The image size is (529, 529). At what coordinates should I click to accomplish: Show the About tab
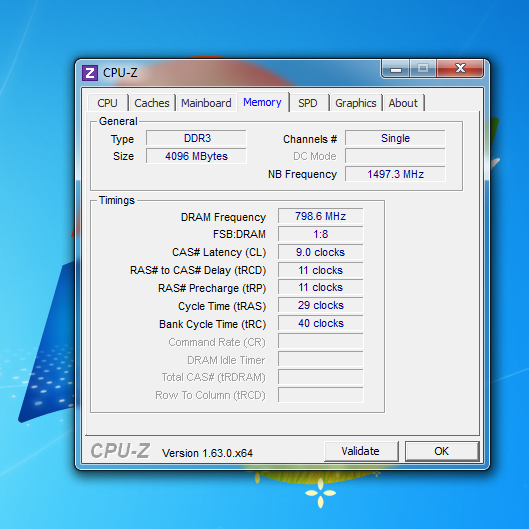(x=403, y=103)
